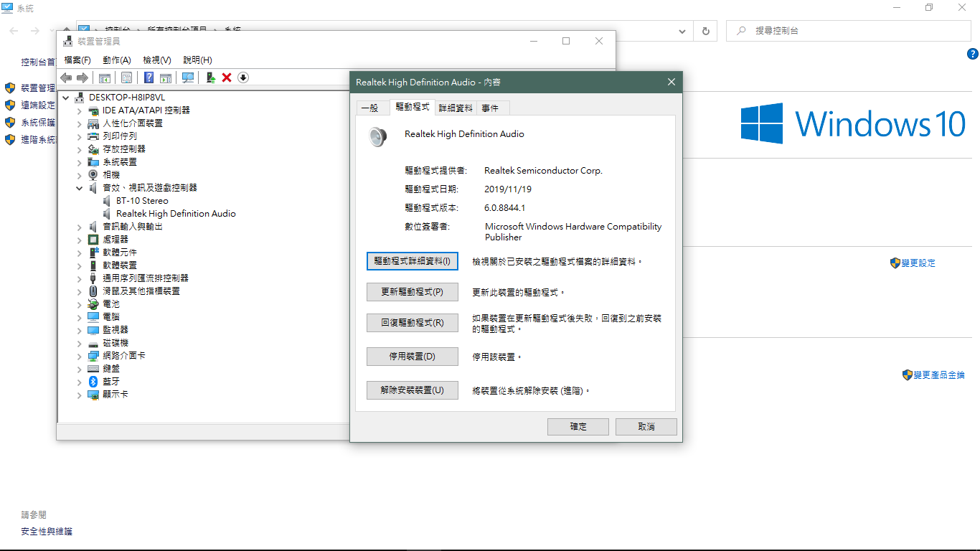This screenshot has width=980, height=551.
Task: Click the mouse icon beside 滑鼠及其他指標裝置
Action: (x=93, y=291)
